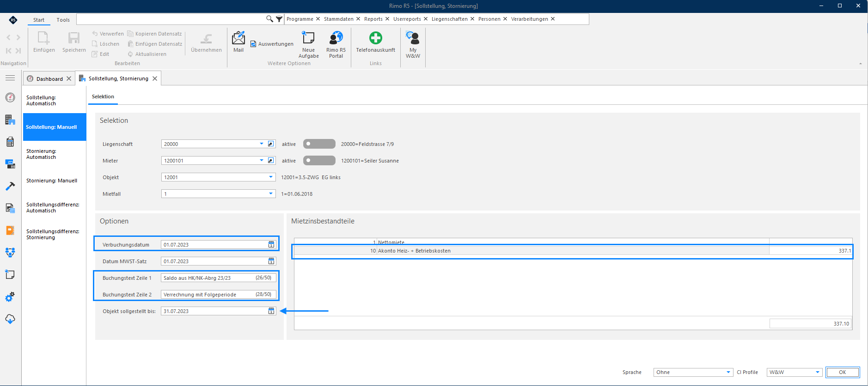Image resolution: width=868 pixels, height=386 pixels.
Task: Toggle the aktive switch for Mieter
Action: [319, 161]
